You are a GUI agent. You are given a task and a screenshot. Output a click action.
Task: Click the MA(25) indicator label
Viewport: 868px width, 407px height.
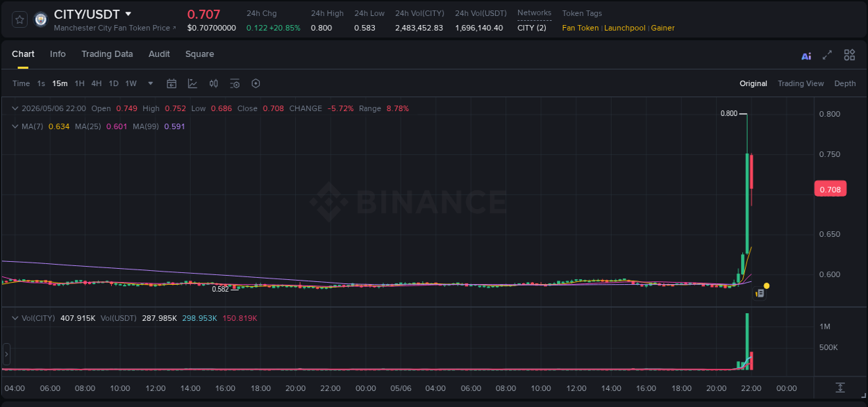coord(87,126)
